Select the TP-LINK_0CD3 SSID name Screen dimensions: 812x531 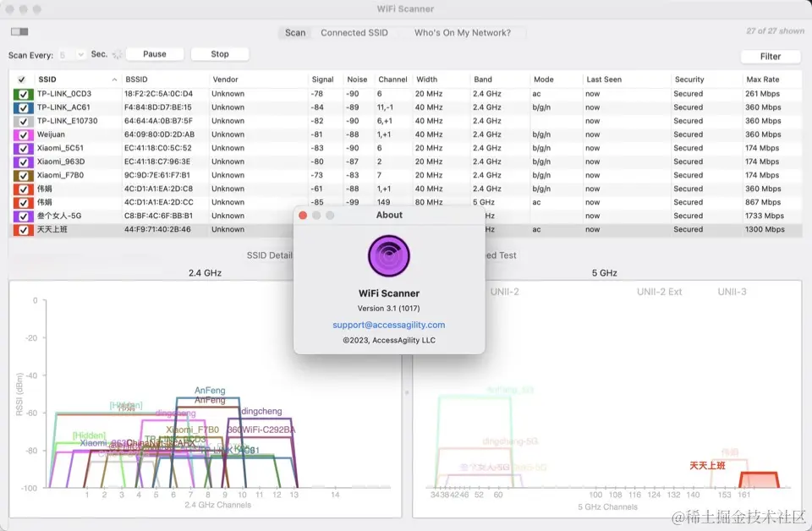click(x=64, y=94)
